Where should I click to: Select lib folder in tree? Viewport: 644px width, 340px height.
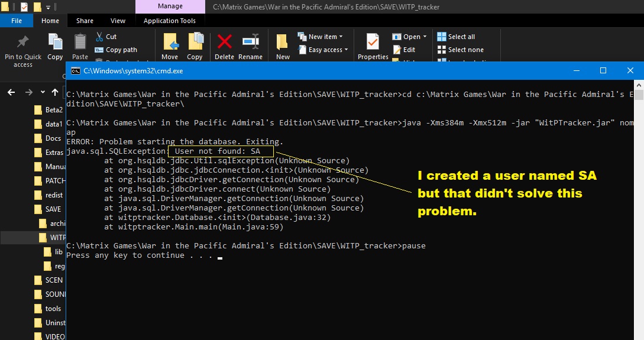[54, 252]
